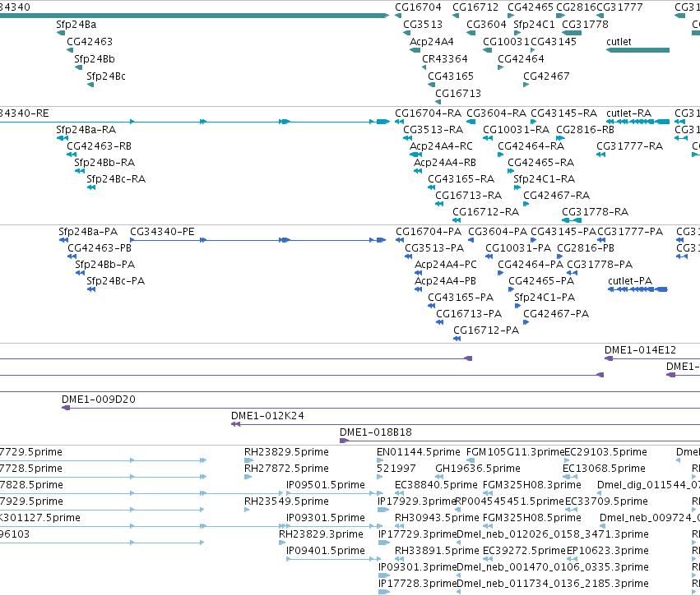Select transcript 'Sfp24Ba-RA'

tap(86, 130)
